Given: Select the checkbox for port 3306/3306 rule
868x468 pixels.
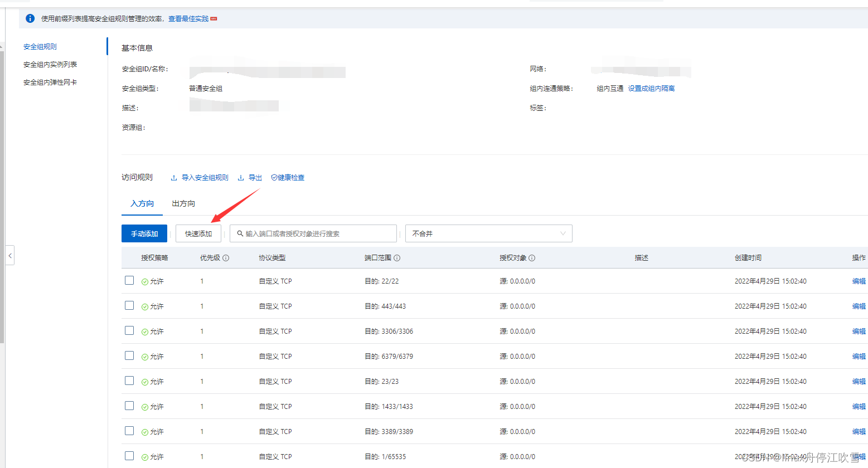Looking at the screenshot, I should point(129,330).
